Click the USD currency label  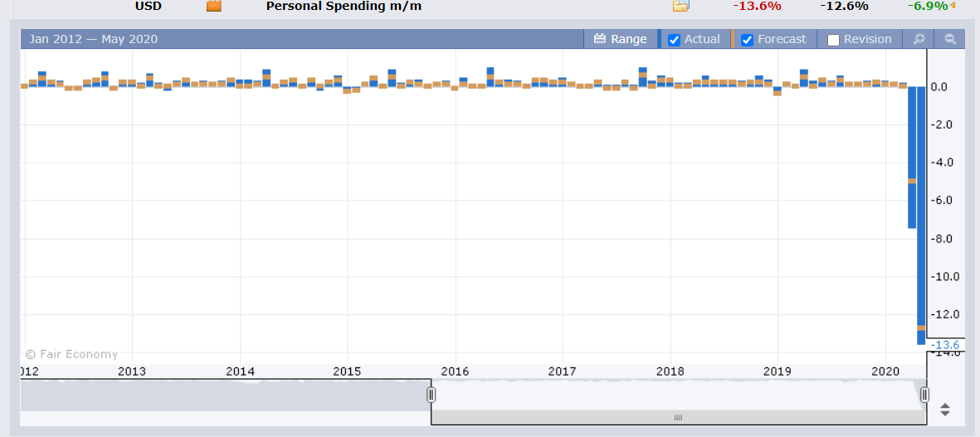[x=149, y=7]
